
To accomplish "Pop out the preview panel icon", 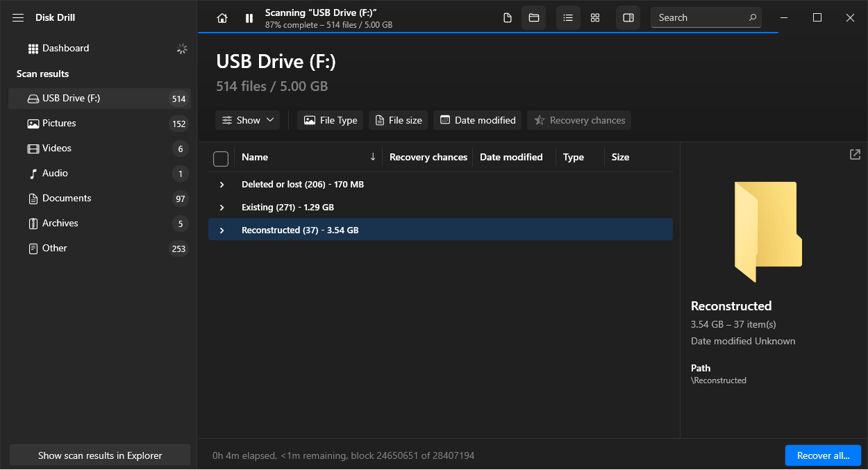I will point(855,154).
